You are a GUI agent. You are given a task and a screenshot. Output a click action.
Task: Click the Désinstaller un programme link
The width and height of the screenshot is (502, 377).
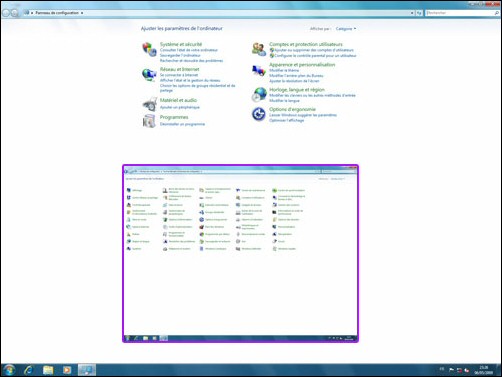click(182, 124)
